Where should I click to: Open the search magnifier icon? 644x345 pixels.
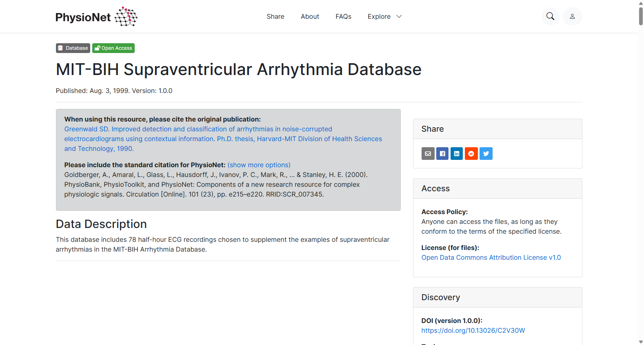coord(550,16)
